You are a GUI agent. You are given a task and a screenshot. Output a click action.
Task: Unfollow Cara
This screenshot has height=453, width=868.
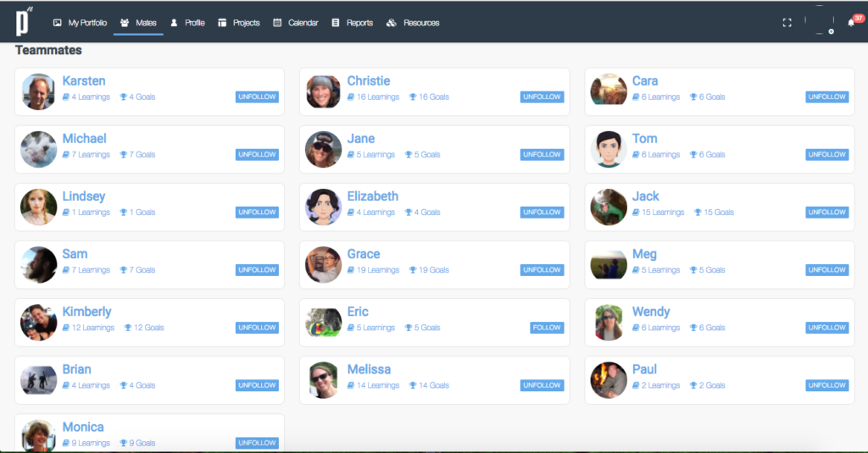(827, 97)
